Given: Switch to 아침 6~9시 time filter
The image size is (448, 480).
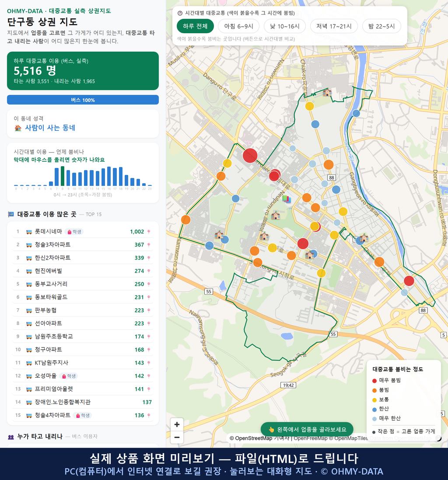Looking at the screenshot, I should coord(239,26).
